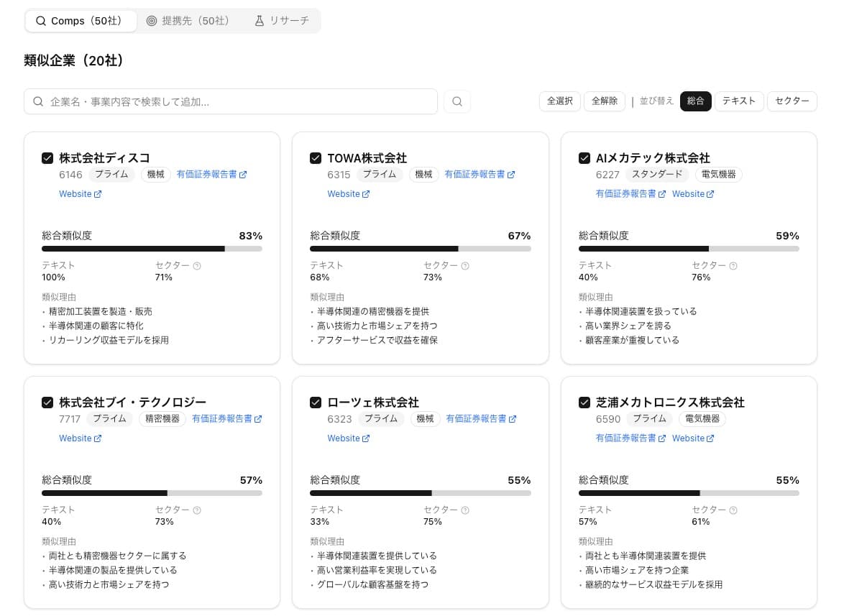Click reason グローバルな顧客基盤を持つ
Image resolution: width=844 pixels, height=616 pixels.
point(373,584)
